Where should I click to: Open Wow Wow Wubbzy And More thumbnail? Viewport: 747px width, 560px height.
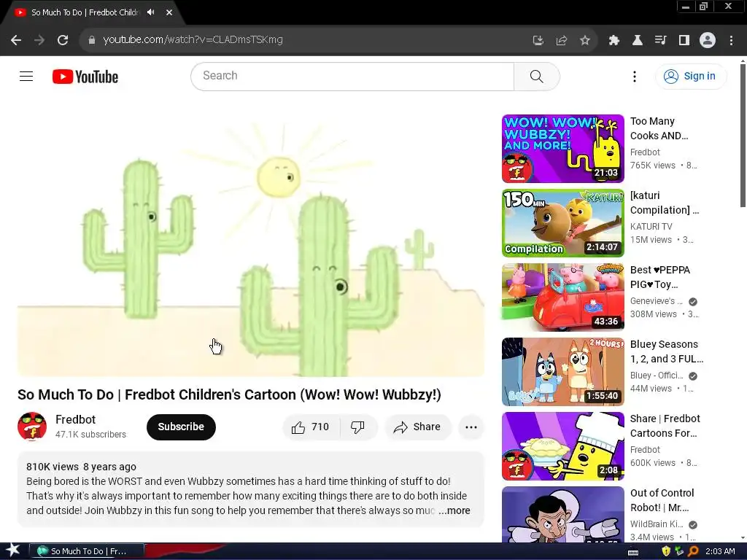point(562,149)
